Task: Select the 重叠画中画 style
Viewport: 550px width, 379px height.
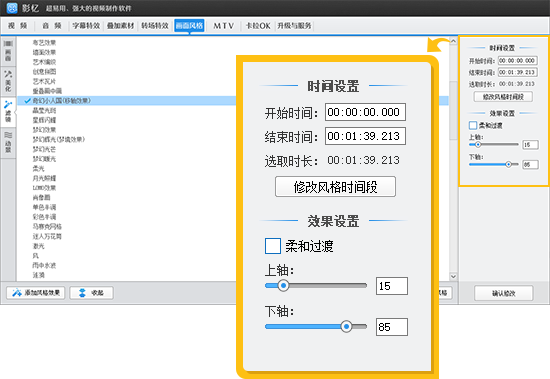Action: (47, 91)
